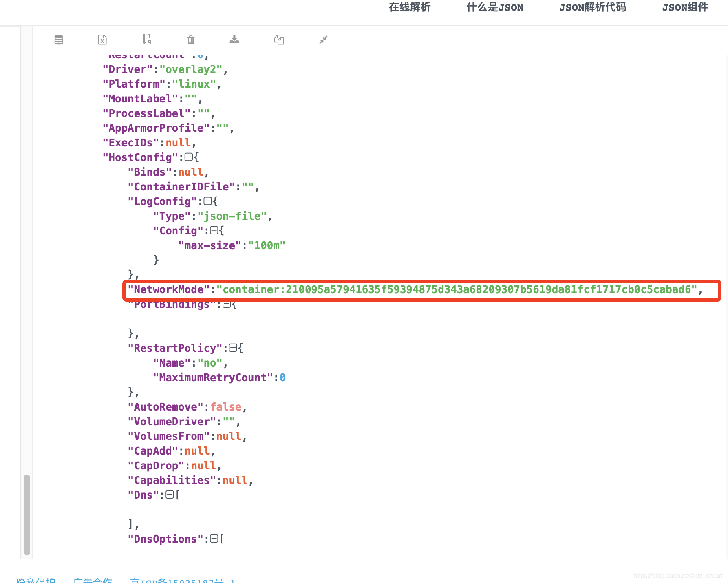Click the MaximumRetryCount value 0
Image resolution: width=728 pixels, height=583 pixels.
click(282, 378)
